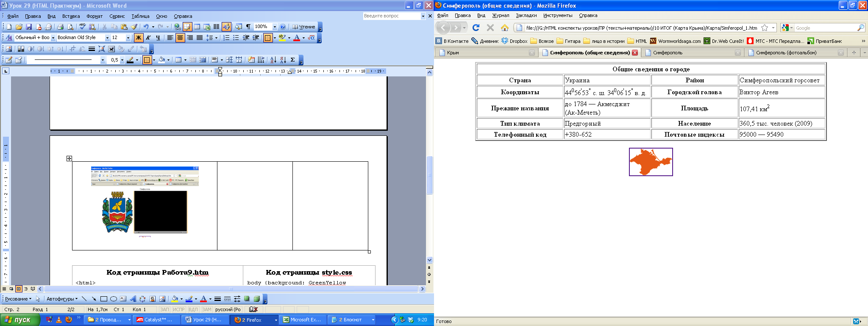Open the 0,5 line weight dropdown
868x326 pixels.
click(122, 60)
